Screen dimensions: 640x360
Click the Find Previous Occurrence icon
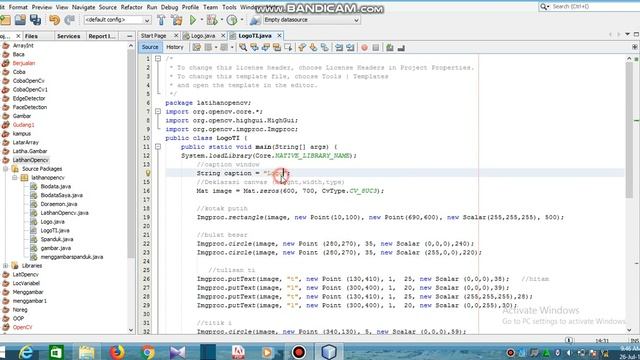click(x=254, y=47)
